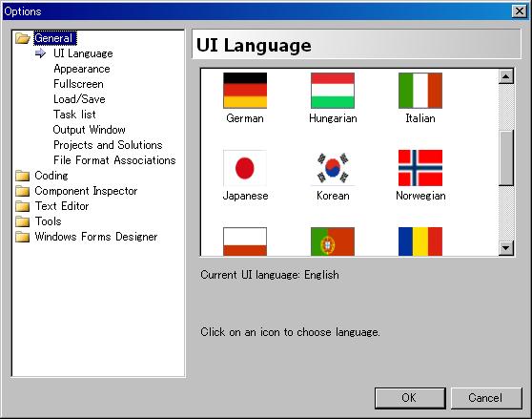Expand the Windows Forms Designer category
532x419 pixels.
(96, 237)
